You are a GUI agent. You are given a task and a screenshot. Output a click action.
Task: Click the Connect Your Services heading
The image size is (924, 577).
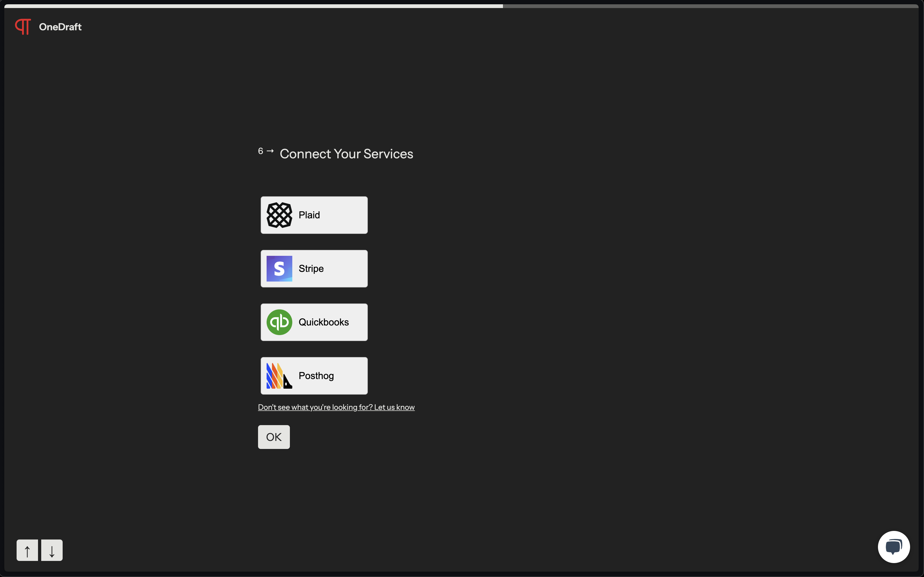tap(346, 154)
